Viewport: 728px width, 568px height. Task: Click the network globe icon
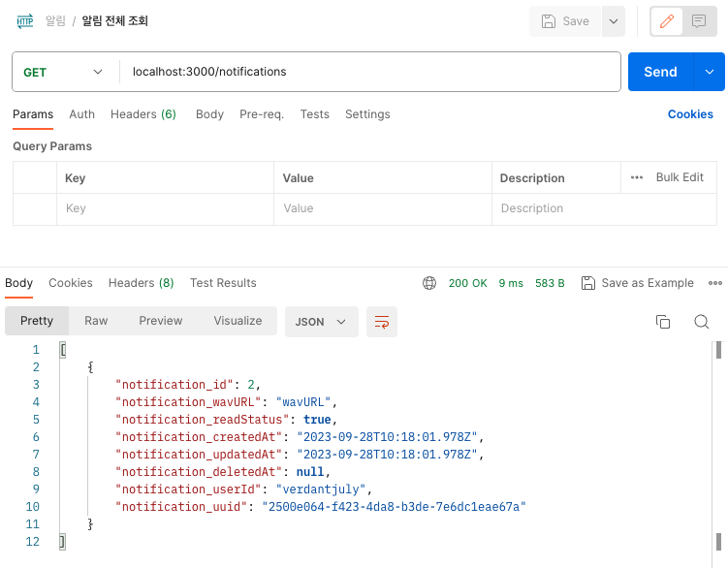click(x=429, y=283)
